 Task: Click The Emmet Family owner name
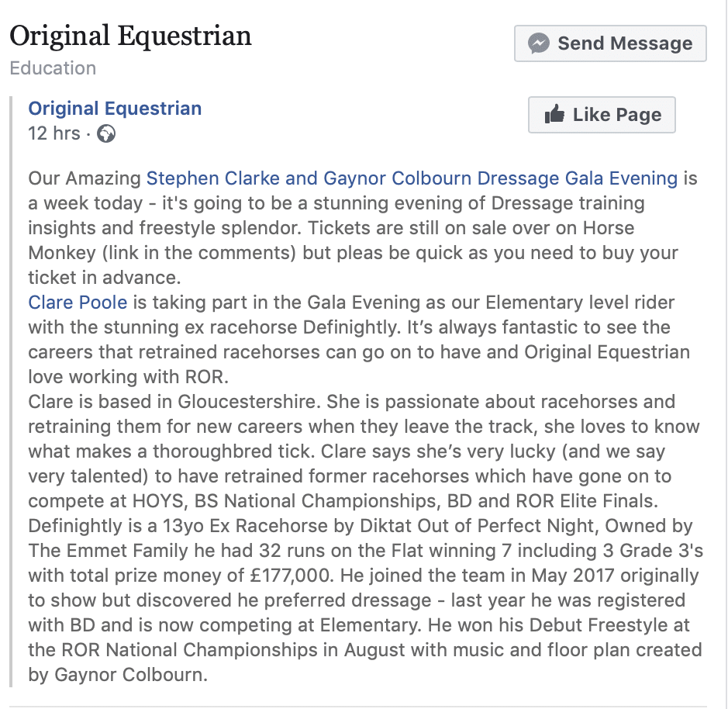pos(109,551)
